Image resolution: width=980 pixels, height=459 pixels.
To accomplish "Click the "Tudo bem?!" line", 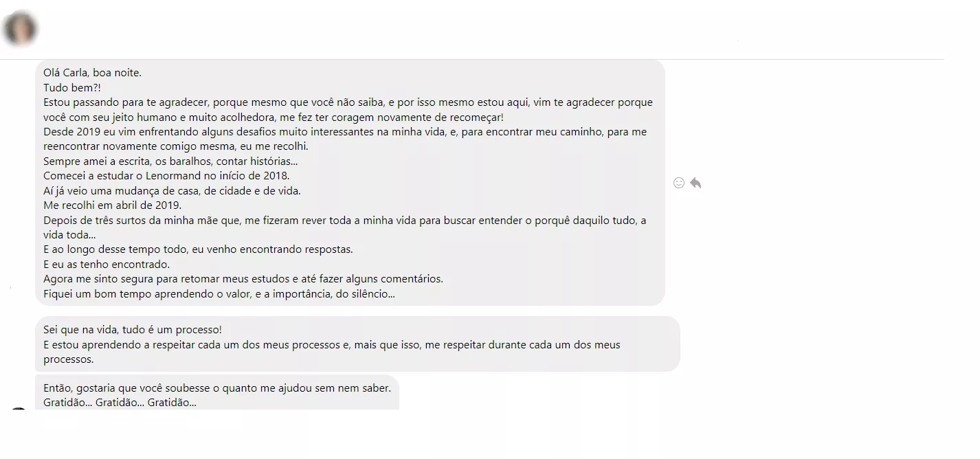I will pos(71,87).
